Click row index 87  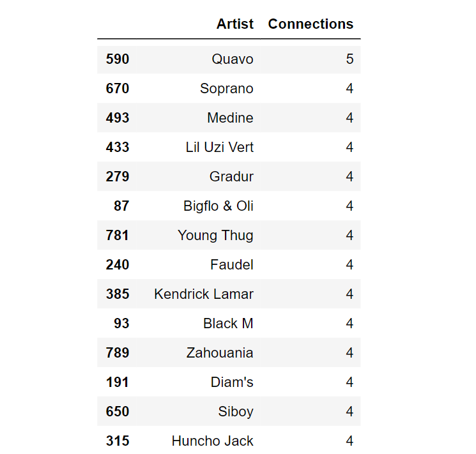(121, 206)
